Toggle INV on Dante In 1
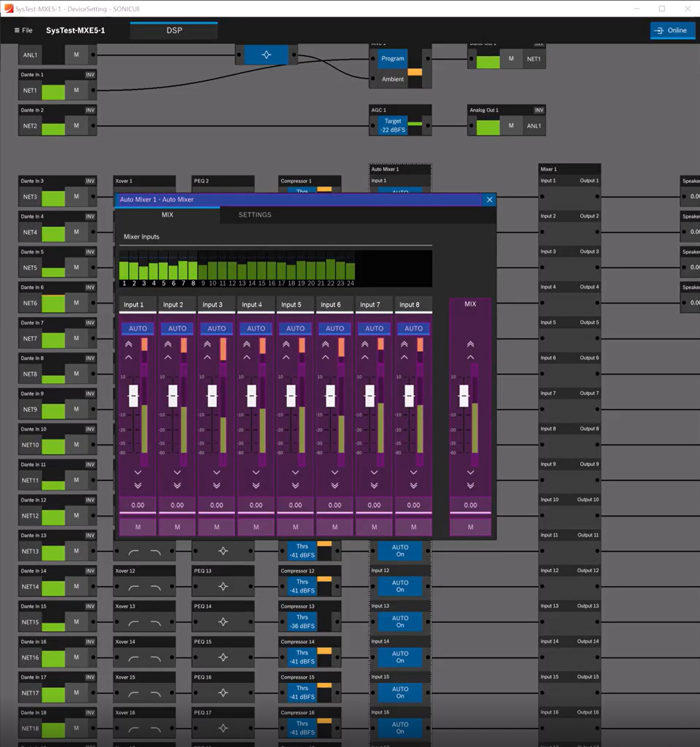The width and height of the screenshot is (700, 747). point(90,74)
